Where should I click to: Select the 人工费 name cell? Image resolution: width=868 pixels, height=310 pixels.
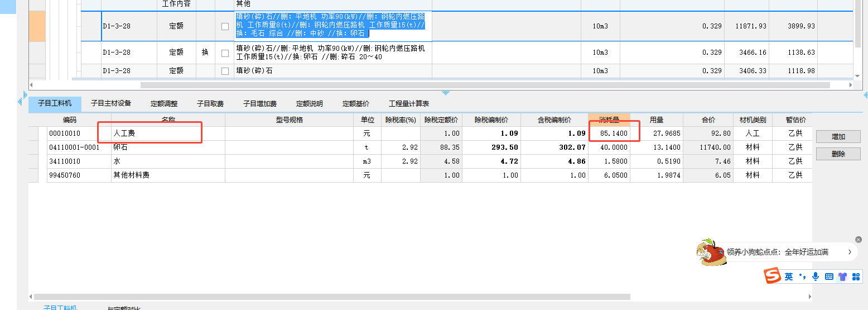(x=168, y=133)
